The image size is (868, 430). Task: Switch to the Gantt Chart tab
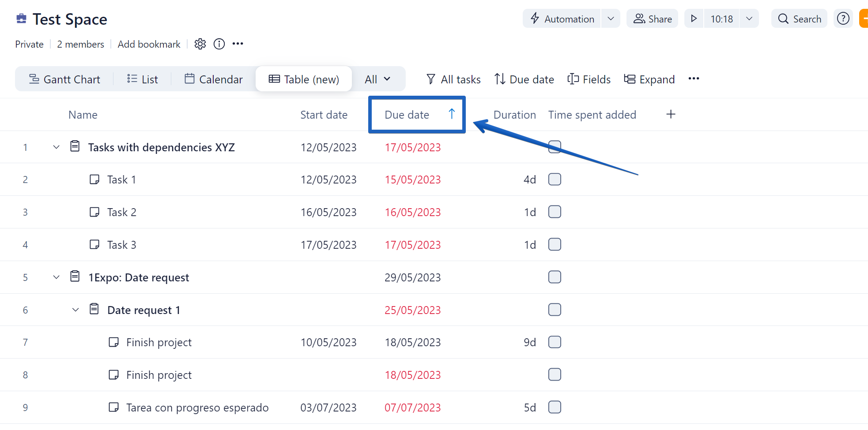64,79
